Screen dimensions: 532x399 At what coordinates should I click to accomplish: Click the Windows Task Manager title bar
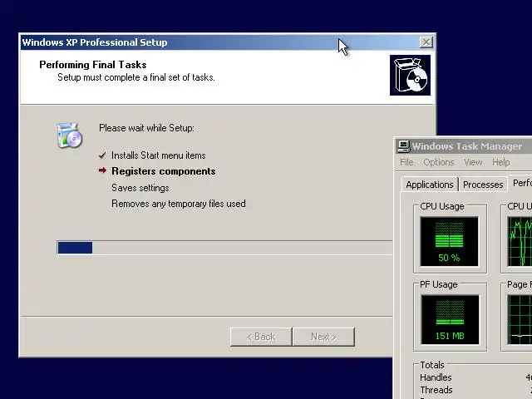464,146
